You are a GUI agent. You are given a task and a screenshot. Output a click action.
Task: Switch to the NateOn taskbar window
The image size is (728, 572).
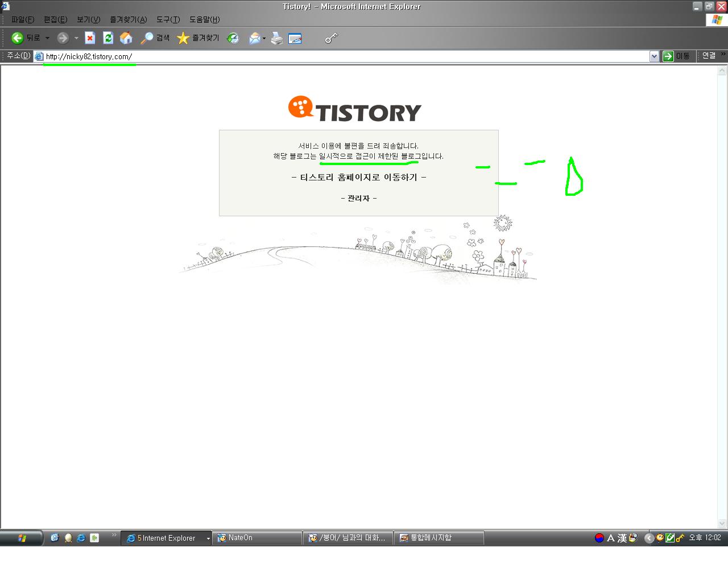257,538
